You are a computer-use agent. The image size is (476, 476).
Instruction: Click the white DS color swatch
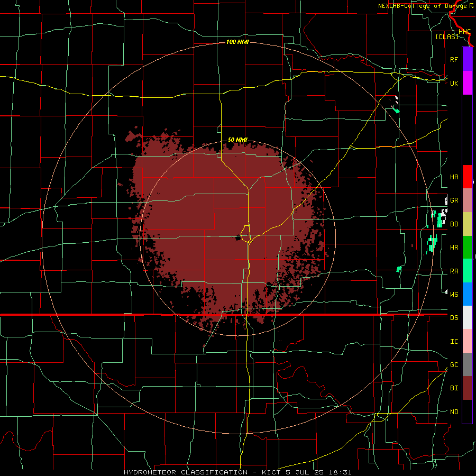pyautogui.click(x=467, y=317)
